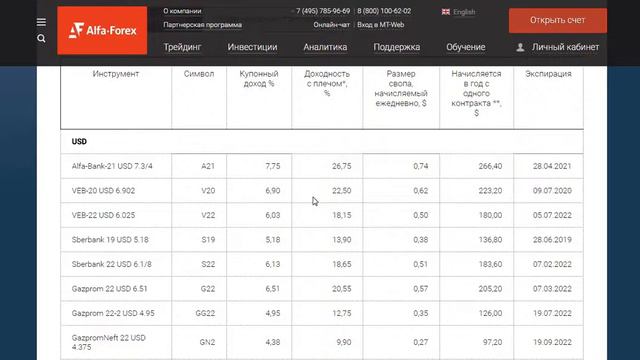Click the user icon beside Личный кабинет
This screenshot has height=360, width=640.
click(520, 47)
